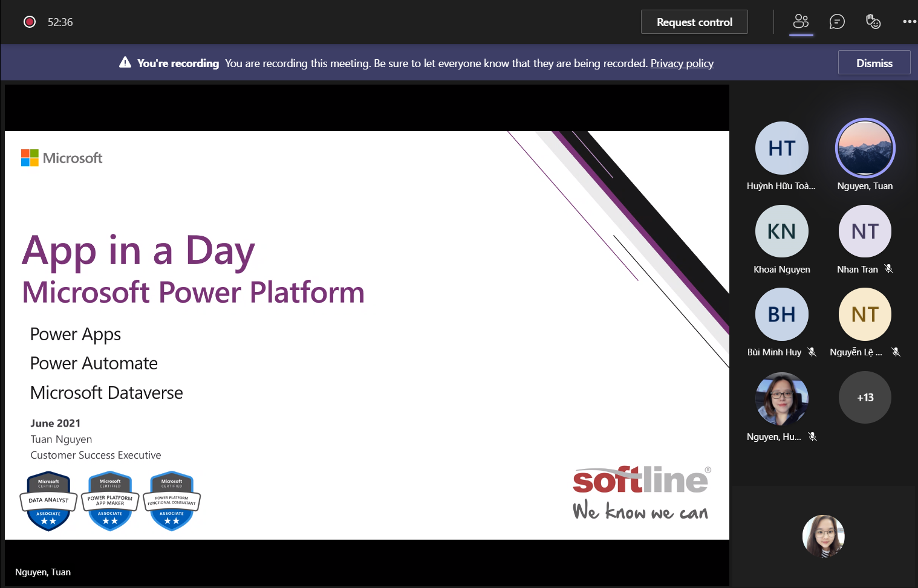Click the "Microsoft Dataverse" line
Viewport: 918px width, 588px height.
(x=106, y=393)
